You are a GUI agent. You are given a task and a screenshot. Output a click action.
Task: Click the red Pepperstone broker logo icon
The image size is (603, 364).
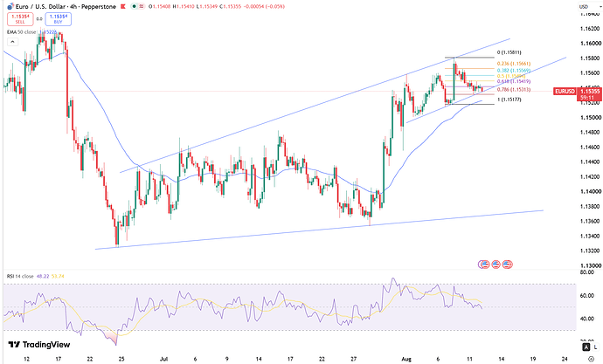coord(123,6)
